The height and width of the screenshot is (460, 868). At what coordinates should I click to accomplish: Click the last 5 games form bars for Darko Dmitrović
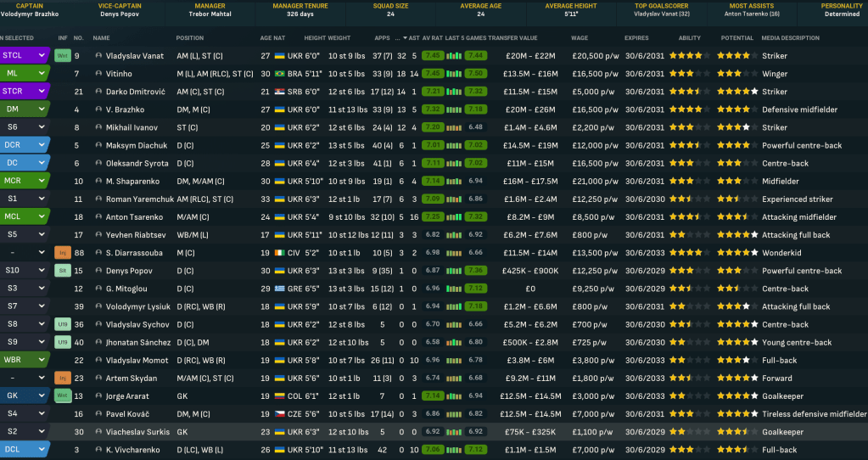(x=454, y=92)
